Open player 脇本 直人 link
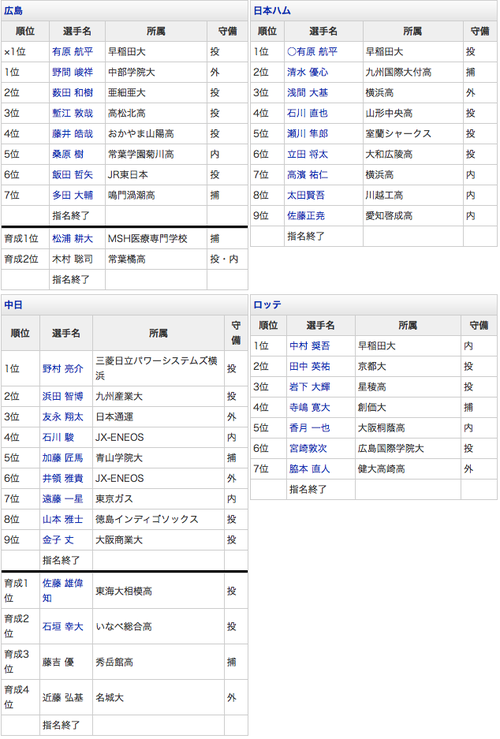This screenshot has width=500, height=739. (x=310, y=469)
